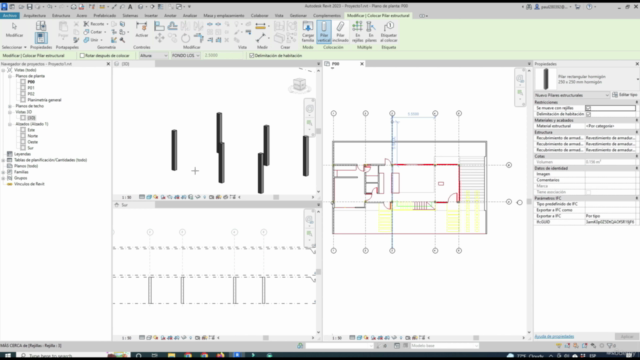Image resolution: width=640 pixels, height=360 pixels.
Task: Click the Text tool A icon in quick access
Action: [130, 7]
